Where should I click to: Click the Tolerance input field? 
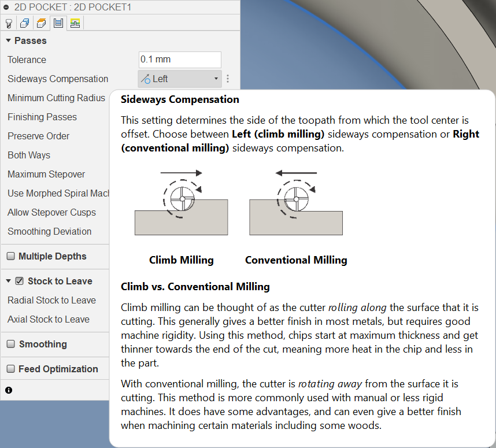point(180,60)
